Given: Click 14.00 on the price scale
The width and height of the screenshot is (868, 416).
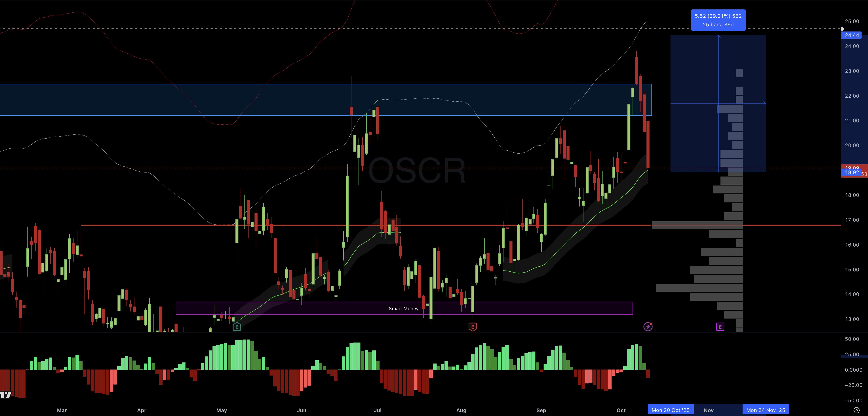Looking at the screenshot, I should (x=852, y=294).
